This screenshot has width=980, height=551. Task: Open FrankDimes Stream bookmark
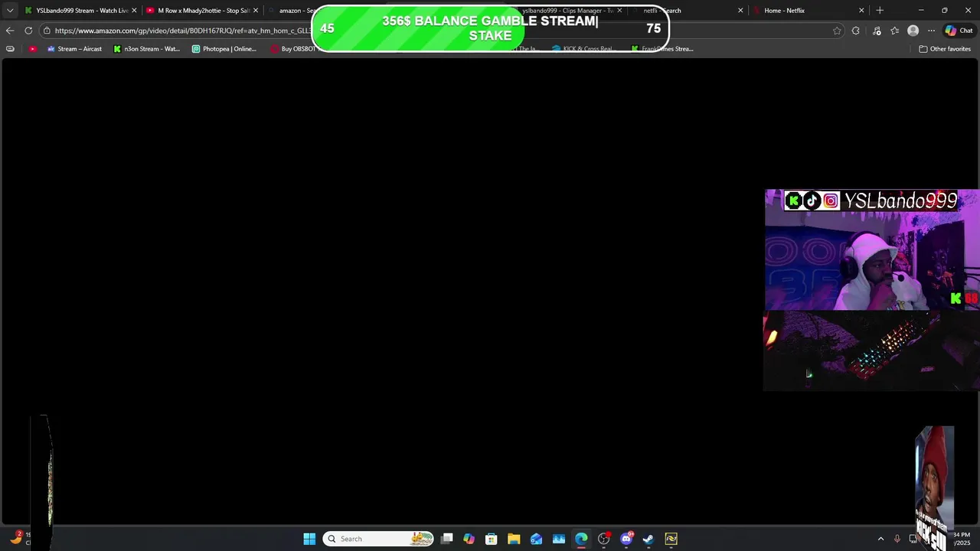tap(662, 49)
